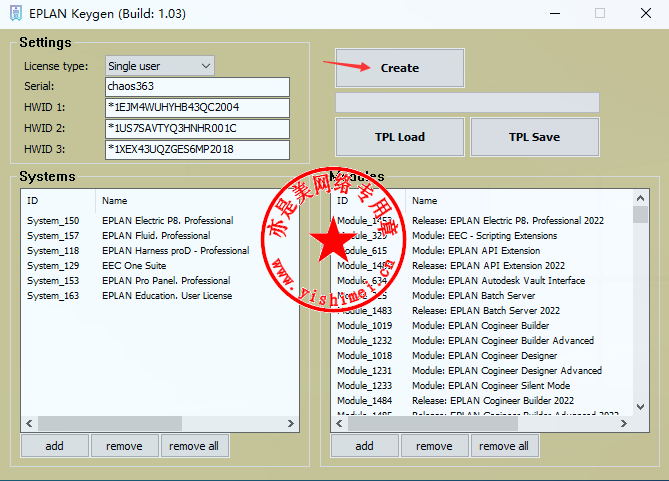Click scroll down arrow in Modules list
The height and width of the screenshot is (481, 669).
tap(640, 407)
